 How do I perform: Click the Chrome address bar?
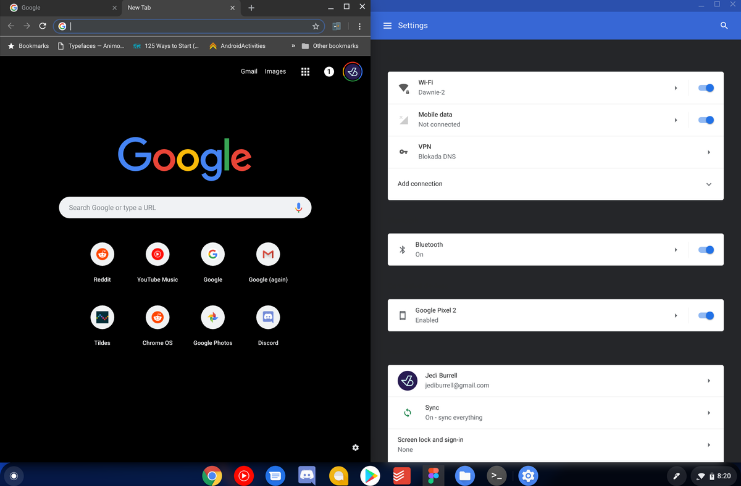[189, 26]
